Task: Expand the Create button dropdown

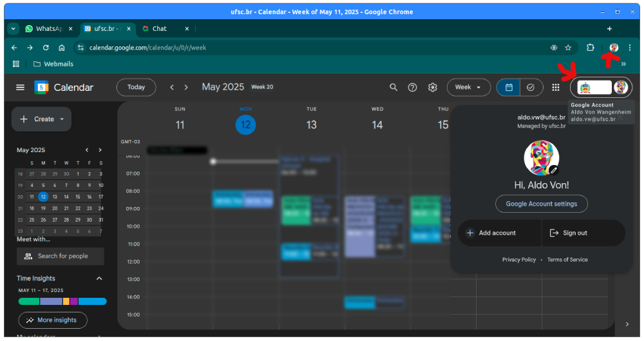Action: click(x=62, y=119)
